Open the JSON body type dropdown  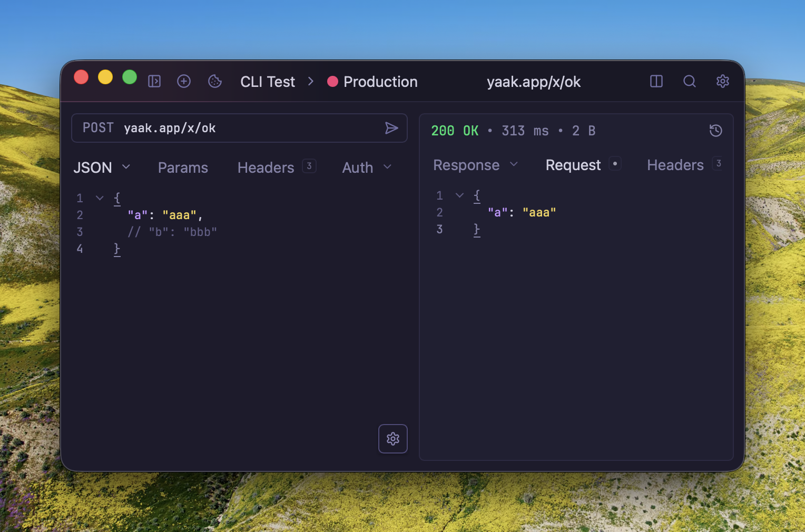tap(102, 168)
